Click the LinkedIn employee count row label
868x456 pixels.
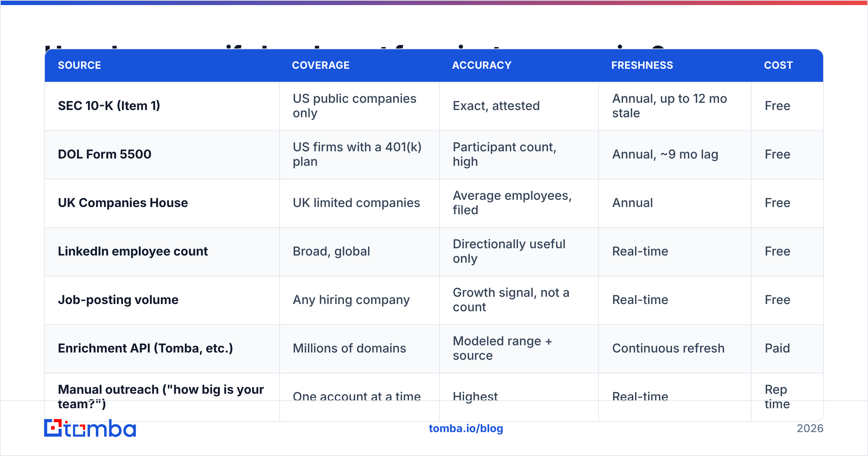pos(133,251)
